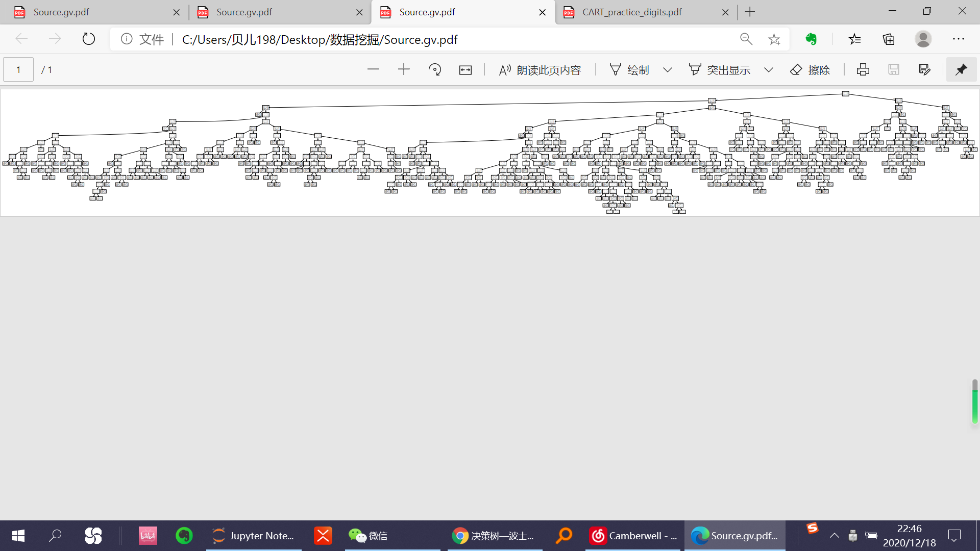Click Read aloud (朗读此页内容) button
This screenshot has height=551, width=980.
tap(540, 70)
